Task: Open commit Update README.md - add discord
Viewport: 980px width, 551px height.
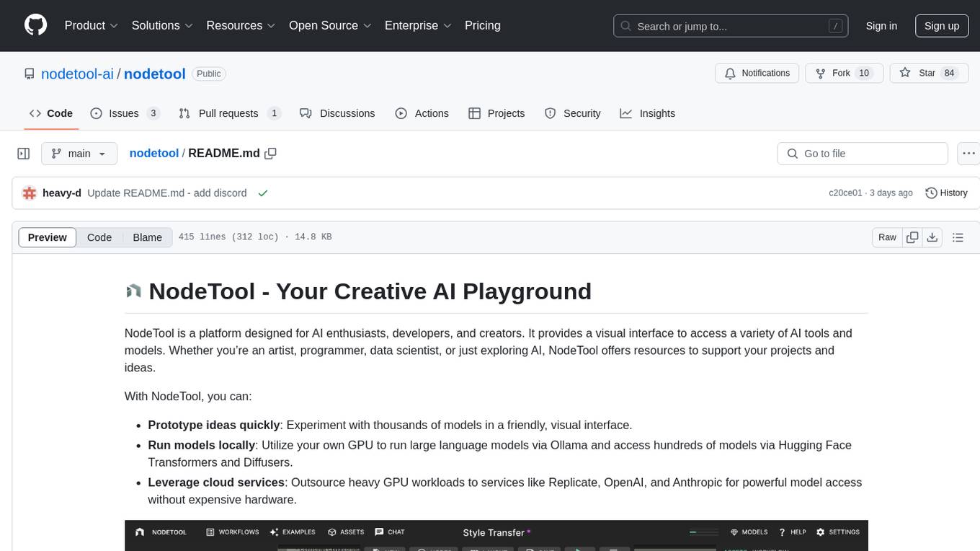Action: [167, 193]
